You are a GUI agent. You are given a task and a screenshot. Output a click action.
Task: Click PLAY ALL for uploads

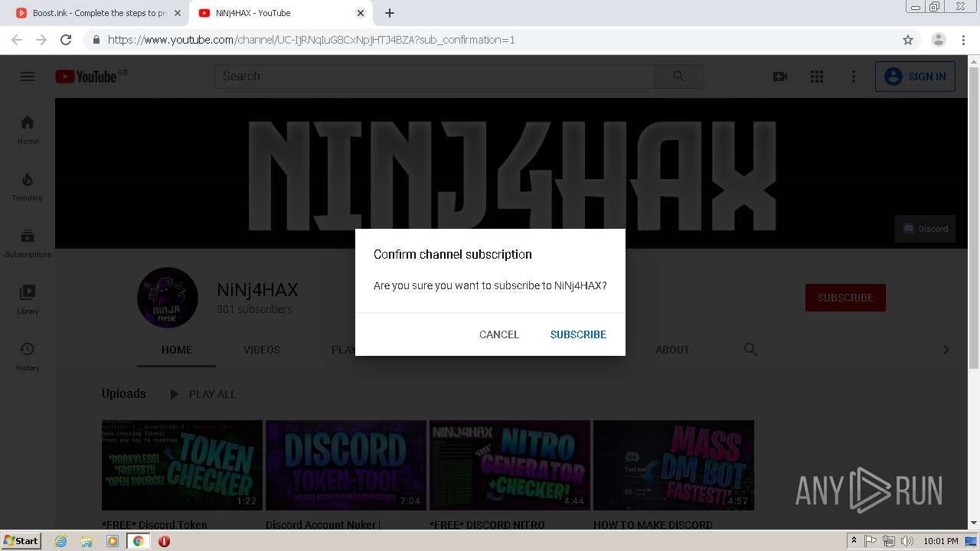(203, 394)
